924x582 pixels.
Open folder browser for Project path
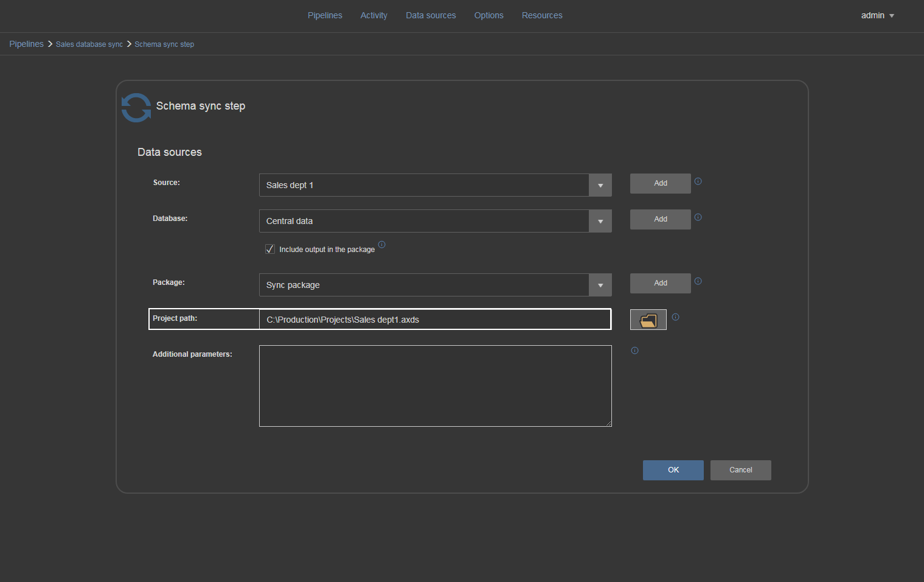[648, 320]
